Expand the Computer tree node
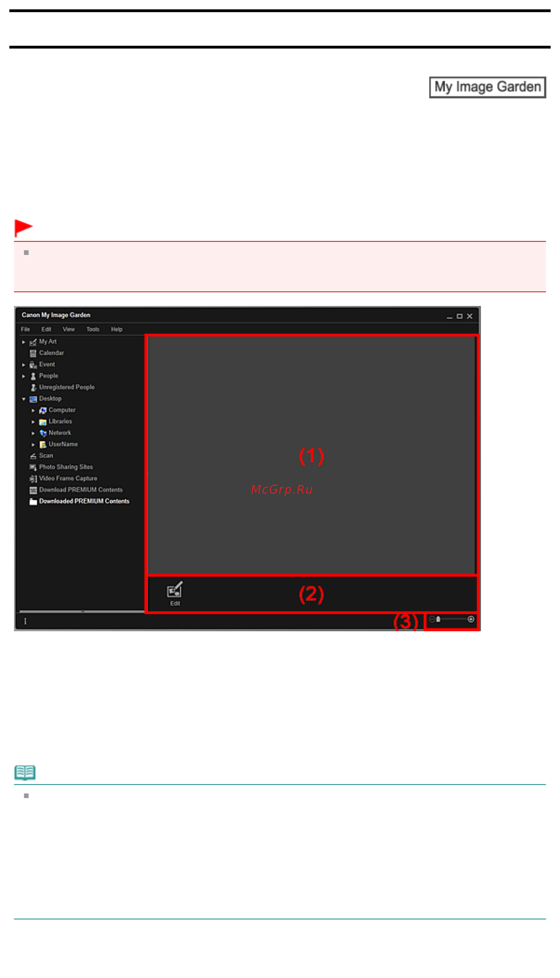The width and height of the screenshot is (560, 978). click(x=33, y=410)
